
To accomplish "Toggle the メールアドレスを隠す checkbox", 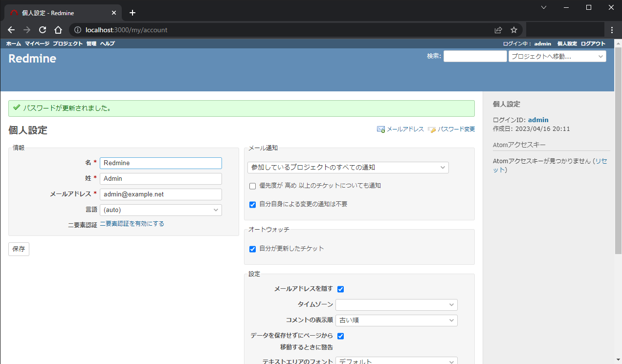I will click(x=340, y=289).
